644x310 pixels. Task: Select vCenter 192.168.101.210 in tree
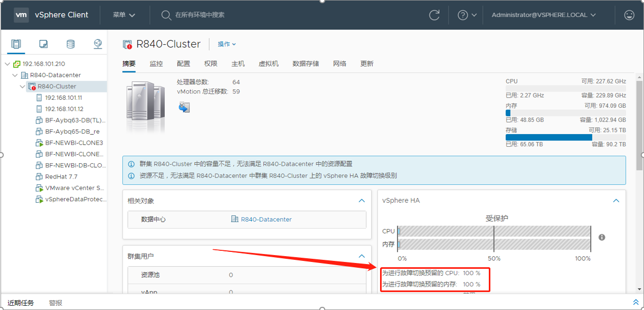point(44,63)
